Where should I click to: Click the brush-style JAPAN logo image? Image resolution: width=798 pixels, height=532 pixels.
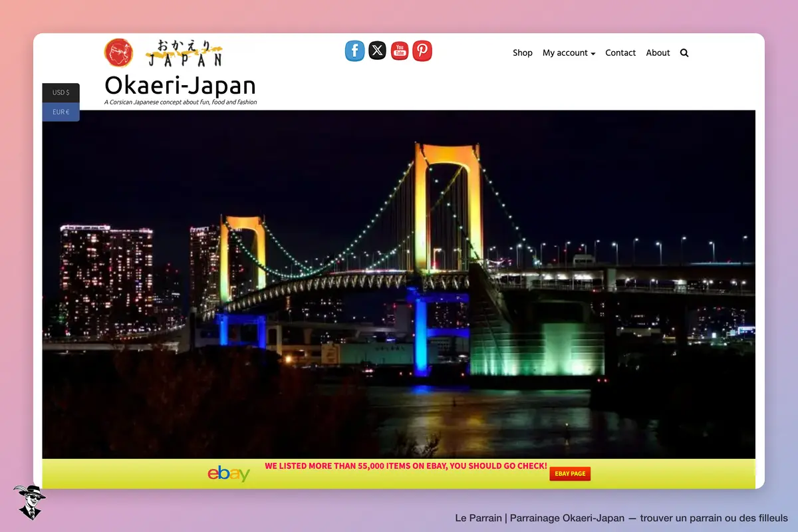pyautogui.click(x=184, y=53)
